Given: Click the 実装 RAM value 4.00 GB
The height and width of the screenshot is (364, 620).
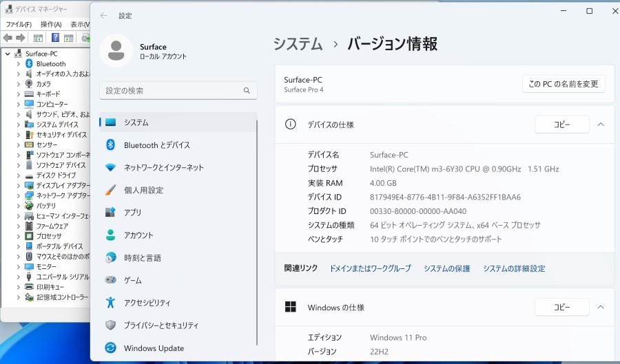Looking at the screenshot, I should [x=383, y=183].
